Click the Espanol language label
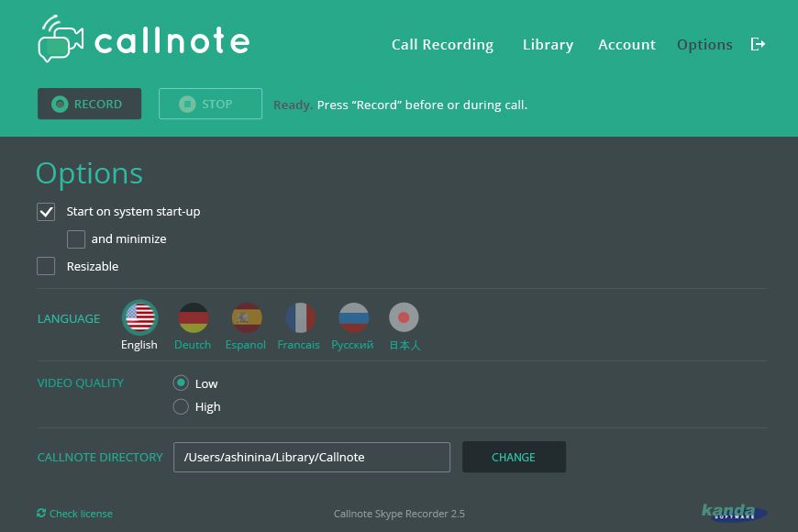Screen dimensions: 798x532 245,345
